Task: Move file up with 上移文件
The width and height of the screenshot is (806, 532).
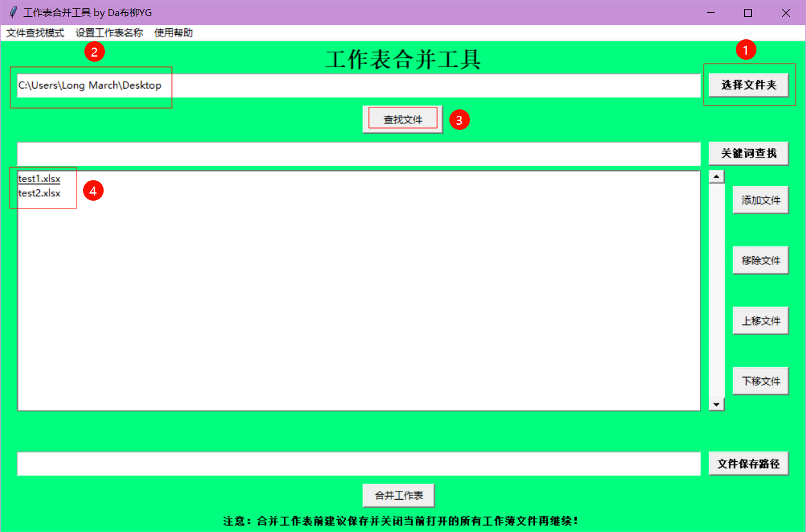Action: pos(760,321)
